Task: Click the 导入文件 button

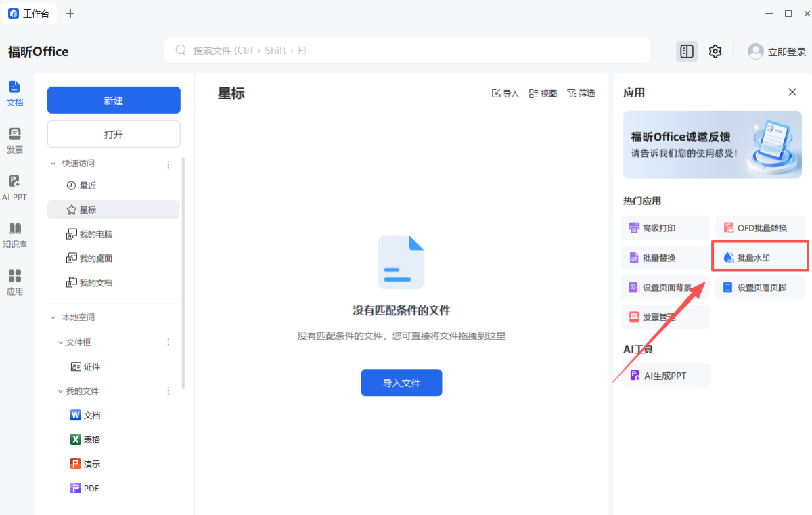Action: 401,382
